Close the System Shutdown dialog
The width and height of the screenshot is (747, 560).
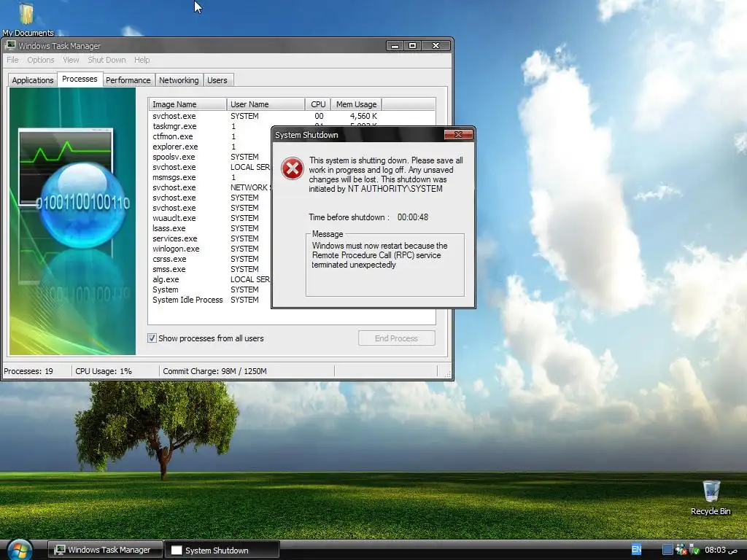[x=458, y=135]
